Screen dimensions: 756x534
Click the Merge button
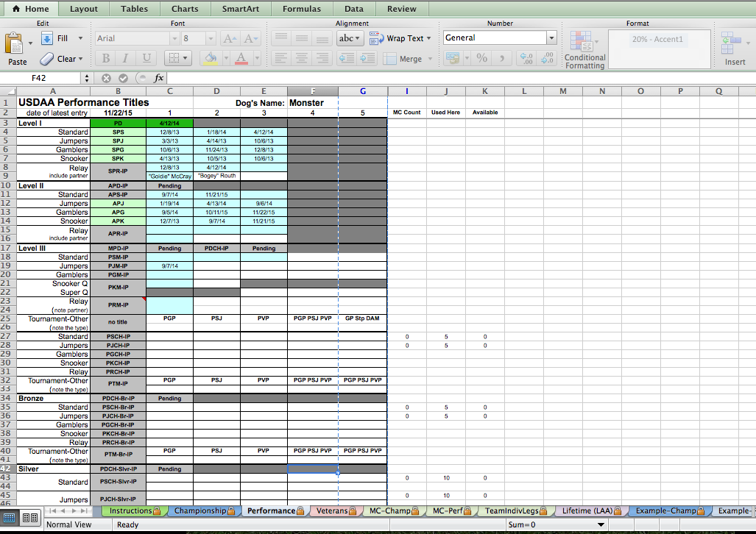click(x=403, y=59)
